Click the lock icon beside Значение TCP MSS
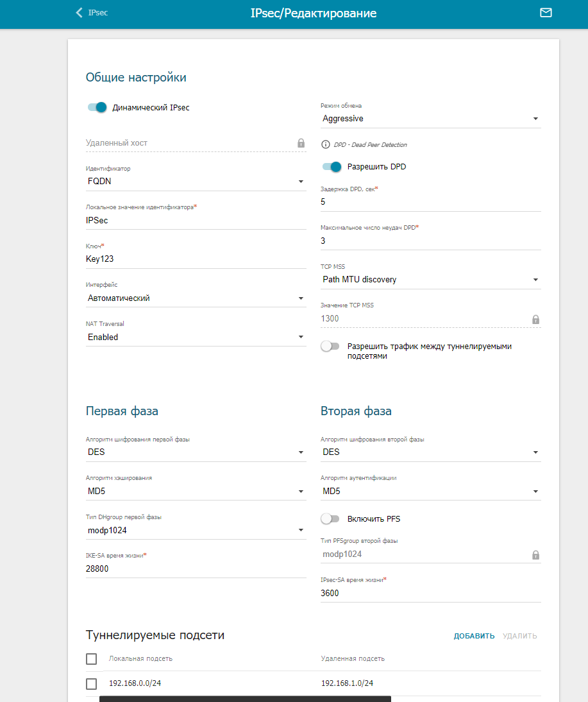 (x=535, y=319)
